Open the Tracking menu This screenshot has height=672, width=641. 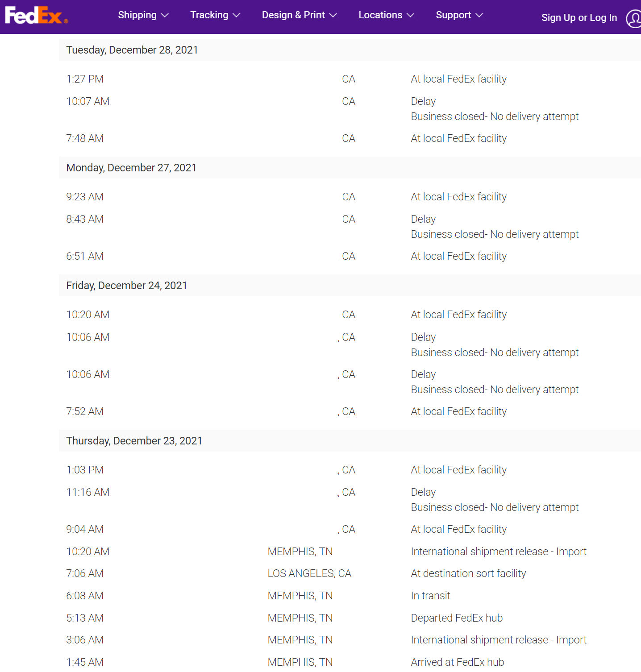pyautogui.click(x=209, y=15)
